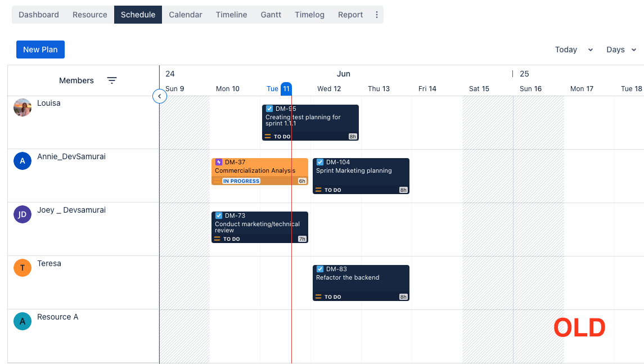Select the Tue 11 current date marker
Screen dimensions: 644x364
coord(286,88)
